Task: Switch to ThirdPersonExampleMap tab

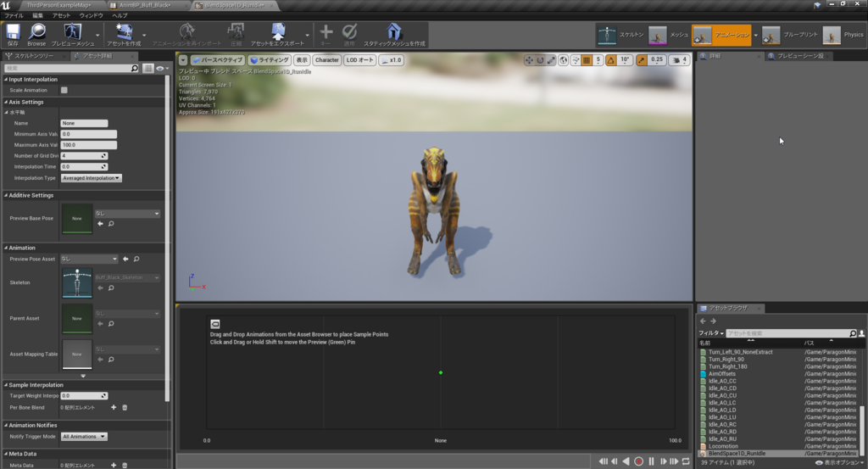Action: pos(58,5)
